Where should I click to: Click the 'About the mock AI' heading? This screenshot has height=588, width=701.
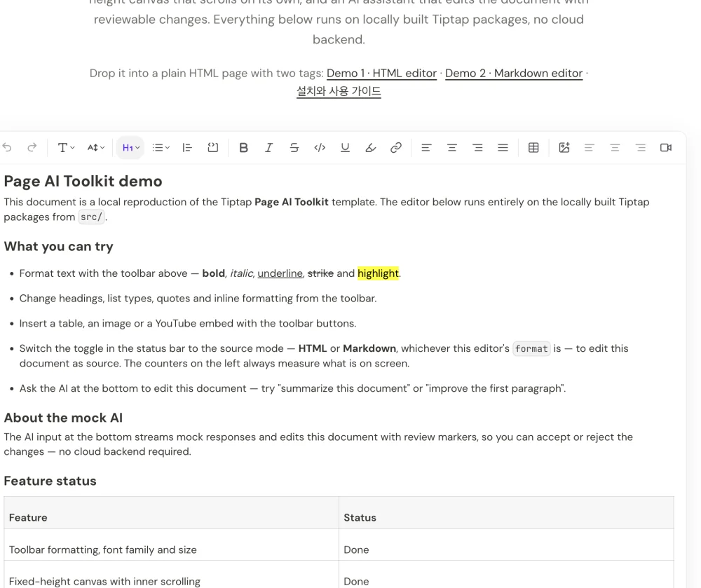tap(63, 418)
